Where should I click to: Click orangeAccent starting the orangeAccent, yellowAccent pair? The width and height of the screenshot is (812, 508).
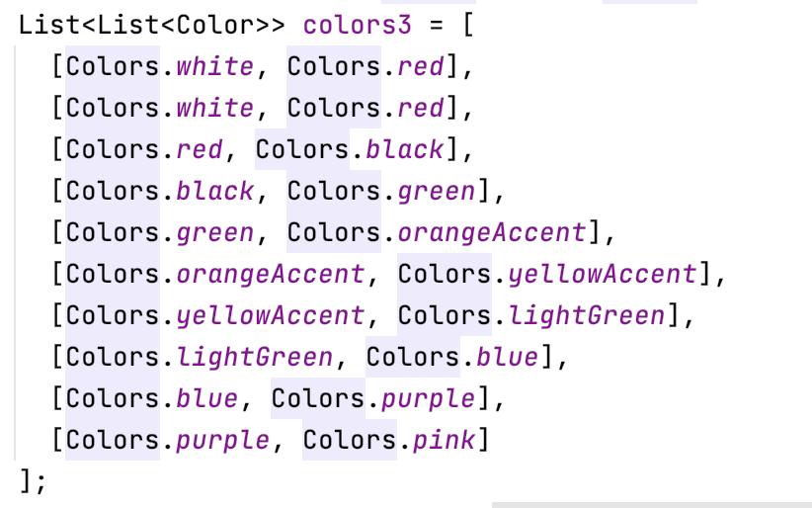[271, 274]
